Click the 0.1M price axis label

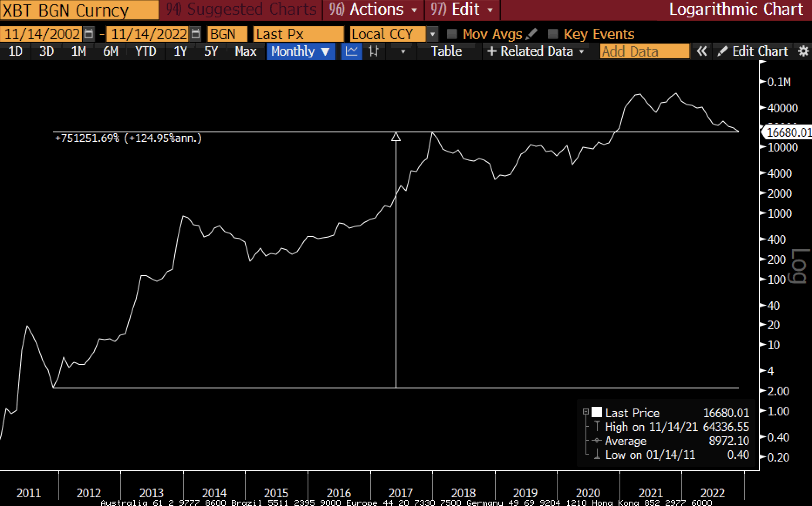[779, 82]
